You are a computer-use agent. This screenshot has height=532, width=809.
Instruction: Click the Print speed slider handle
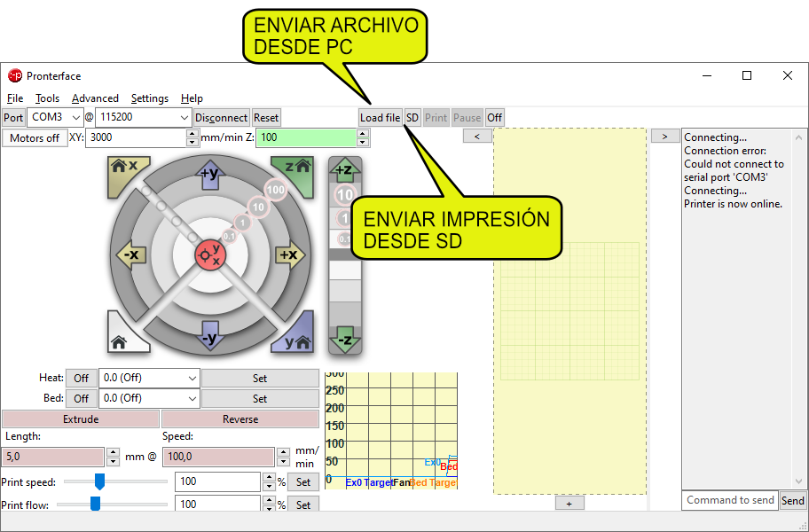pyautogui.click(x=99, y=481)
